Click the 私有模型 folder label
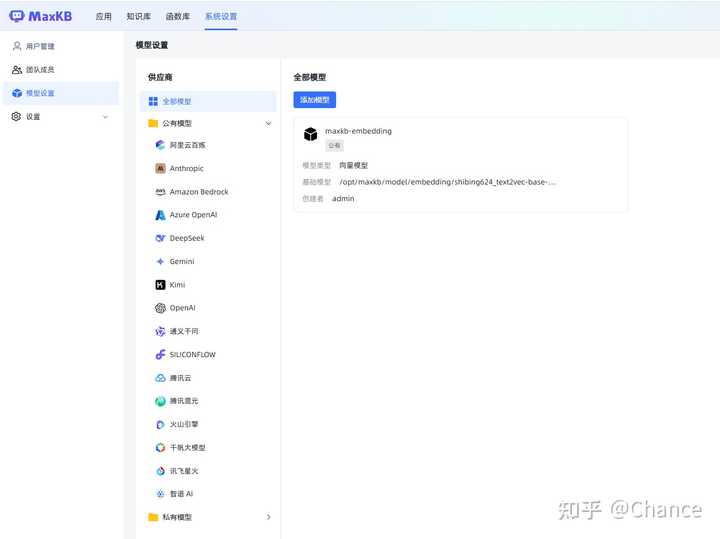The width and height of the screenshot is (720, 539). (177, 517)
